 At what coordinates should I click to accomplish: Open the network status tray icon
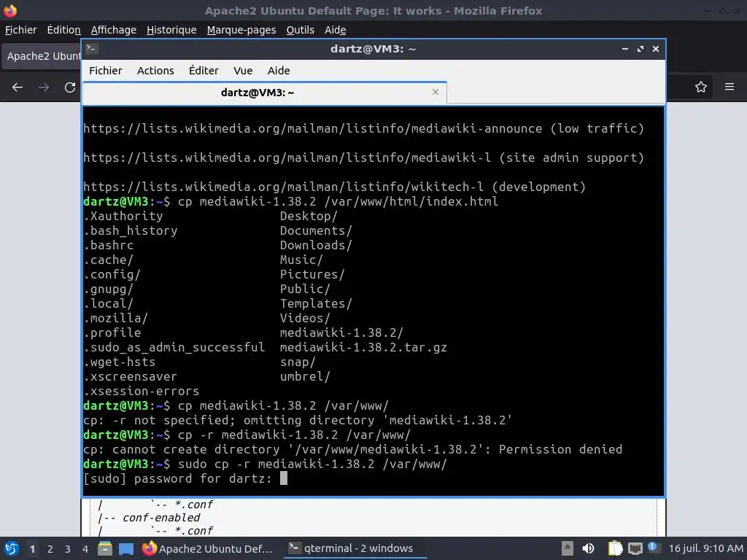click(635, 548)
